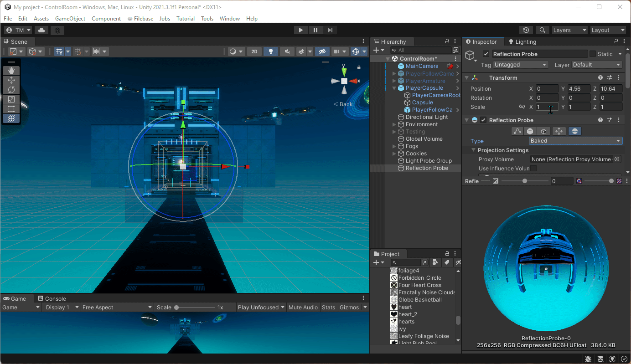Select the Move tool
Image resolution: width=631 pixels, height=364 pixels.
click(x=11, y=80)
